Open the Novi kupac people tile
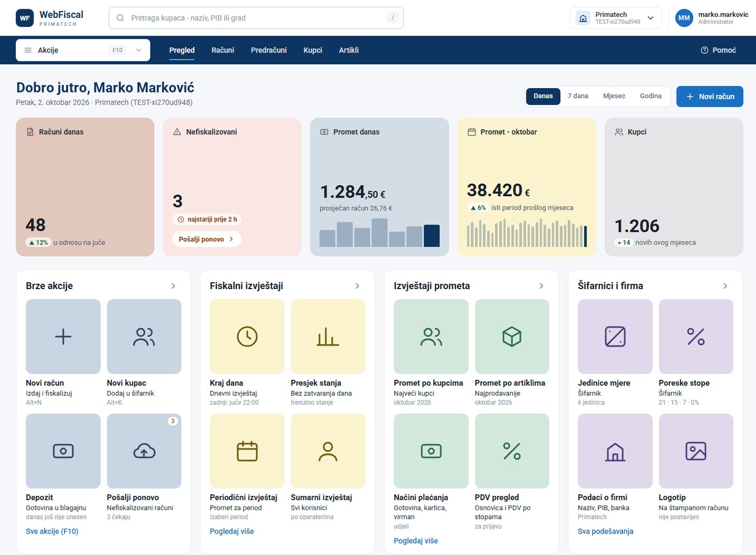 (x=144, y=337)
